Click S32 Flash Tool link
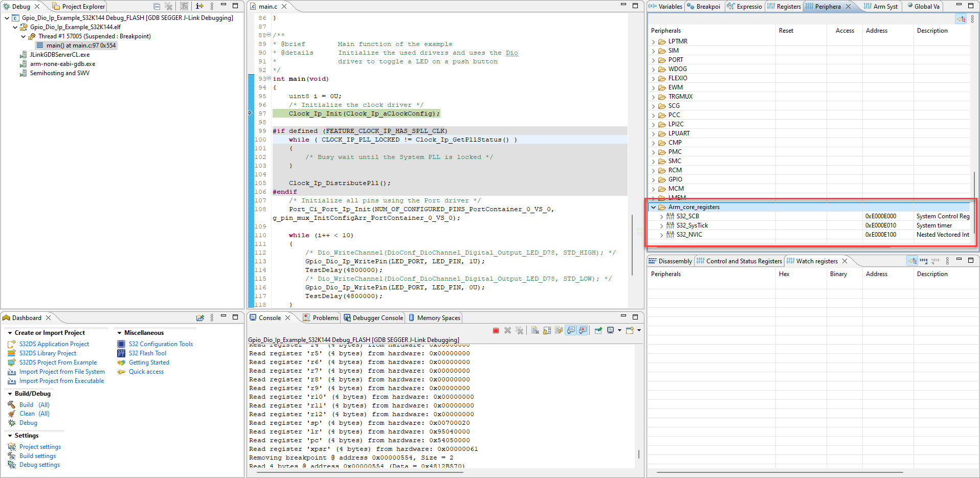Image resolution: width=980 pixels, height=478 pixels. (147, 353)
